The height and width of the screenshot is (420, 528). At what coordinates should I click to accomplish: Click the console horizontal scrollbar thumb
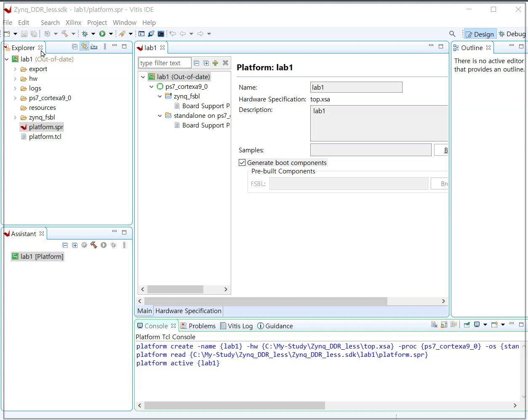coord(235,405)
